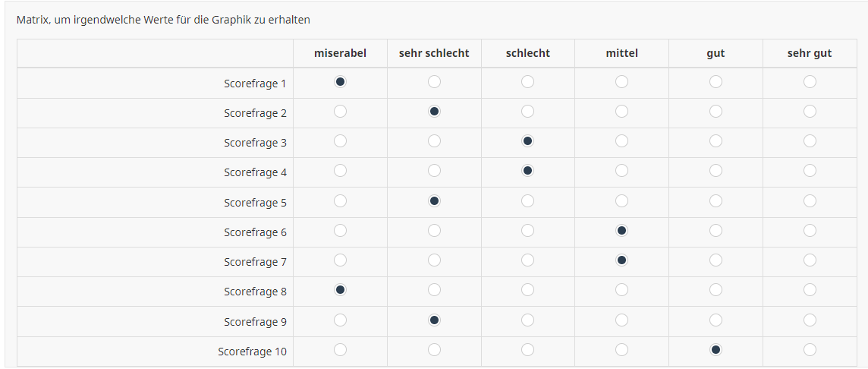This screenshot has width=868, height=369.
Task: Choose "schlecht" for Scorefrage 5
Action: [x=527, y=200]
